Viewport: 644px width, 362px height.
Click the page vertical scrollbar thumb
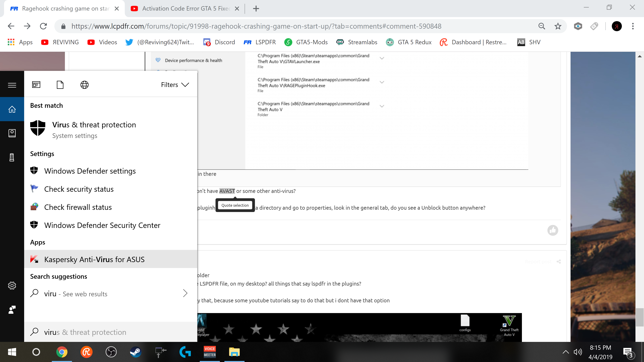pyautogui.click(x=639, y=317)
